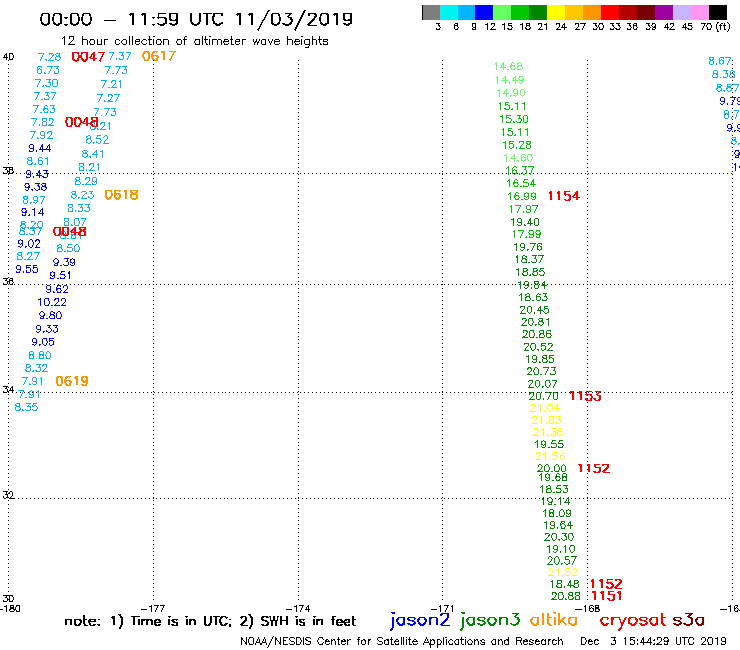Select the wave height reading '10.22'
The height and width of the screenshot is (650, 740).
pos(52,302)
